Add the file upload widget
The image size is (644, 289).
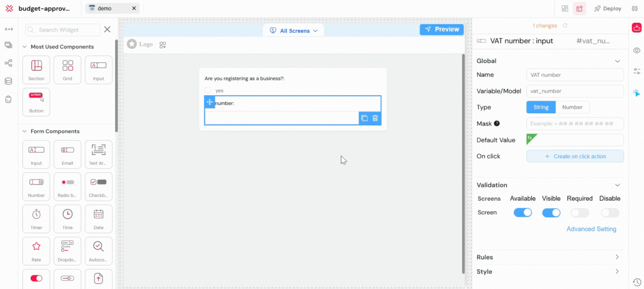coord(99,279)
